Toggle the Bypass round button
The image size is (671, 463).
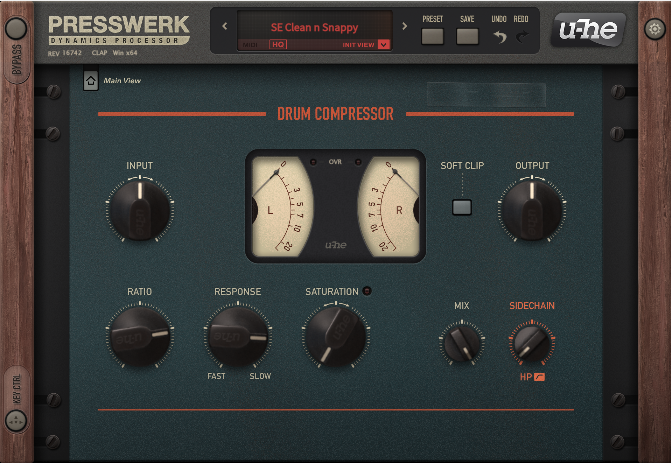pyautogui.click(x=16, y=29)
